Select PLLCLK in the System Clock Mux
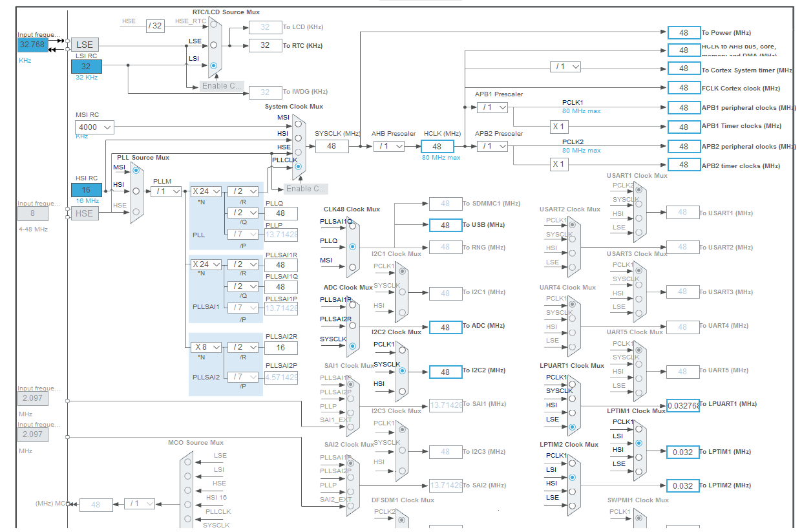 [297, 167]
